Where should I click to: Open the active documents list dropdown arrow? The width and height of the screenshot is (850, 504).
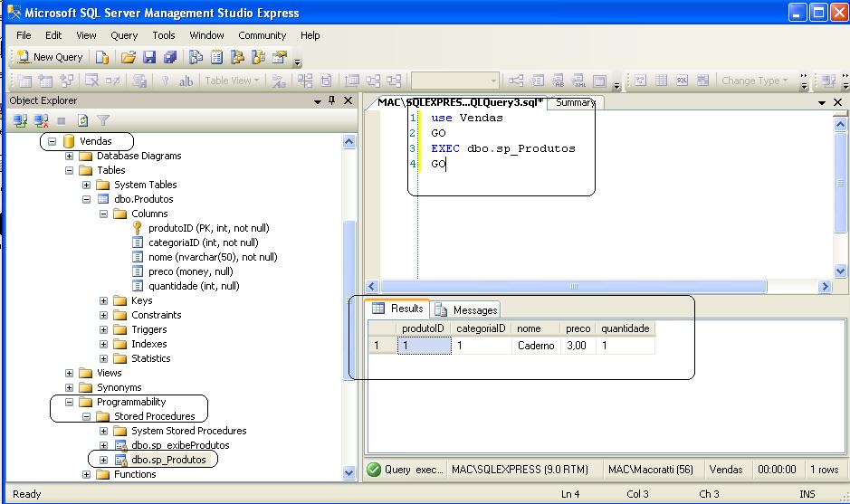(822, 102)
